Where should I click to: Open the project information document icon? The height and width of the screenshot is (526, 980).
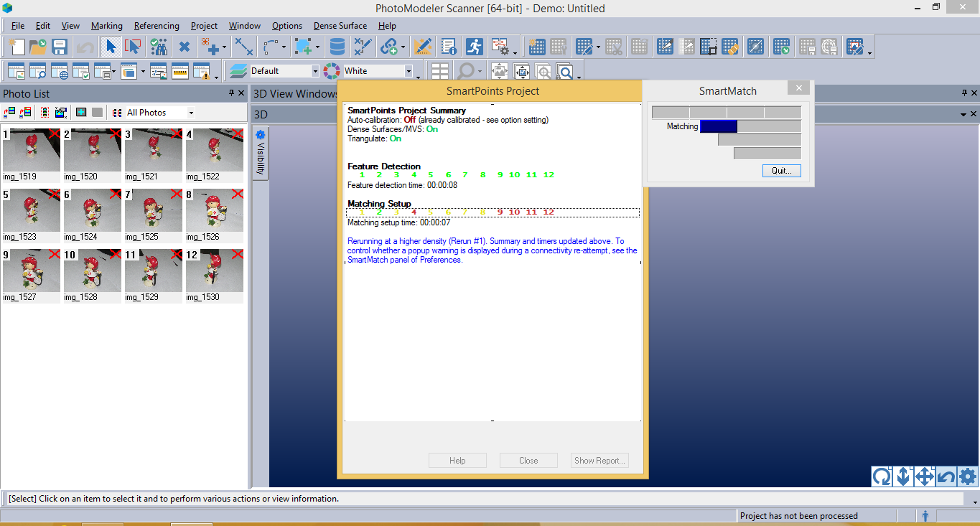tap(449, 47)
